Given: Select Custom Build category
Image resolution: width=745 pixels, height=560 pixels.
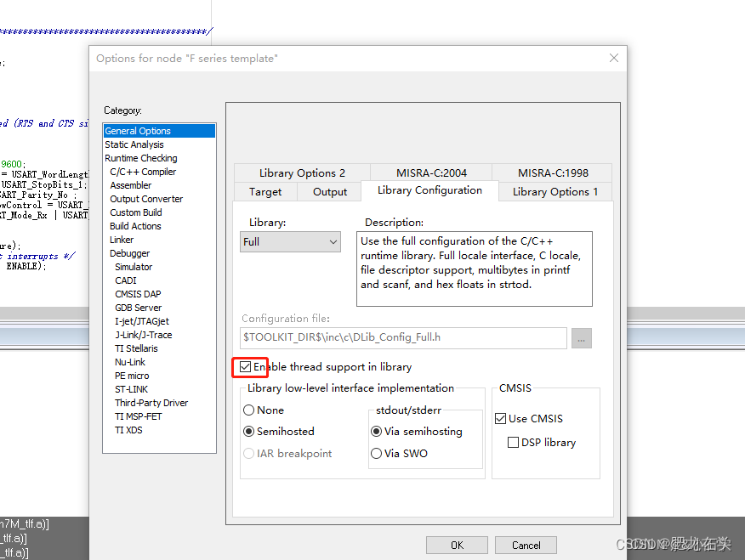Looking at the screenshot, I should (136, 212).
